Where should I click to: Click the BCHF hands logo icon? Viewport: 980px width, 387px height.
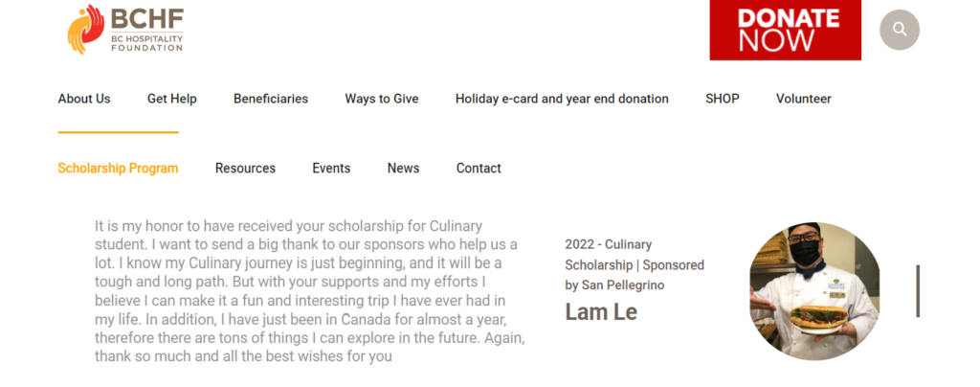coord(85,29)
